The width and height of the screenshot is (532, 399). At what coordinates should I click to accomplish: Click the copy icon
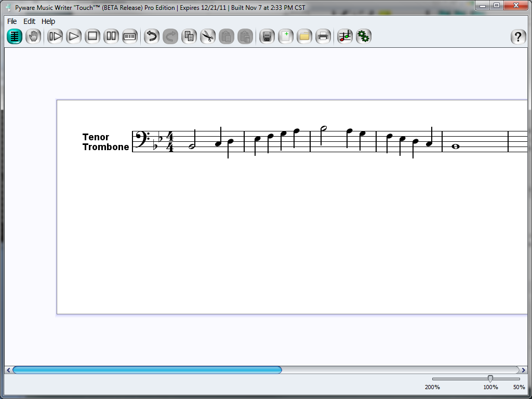(x=189, y=36)
